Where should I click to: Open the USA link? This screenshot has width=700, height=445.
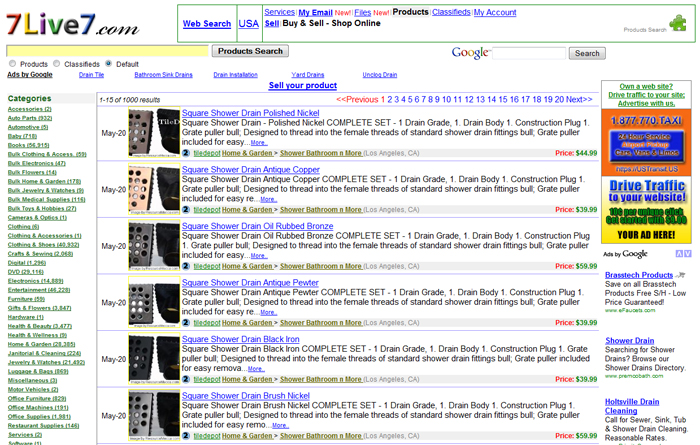pos(249,24)
